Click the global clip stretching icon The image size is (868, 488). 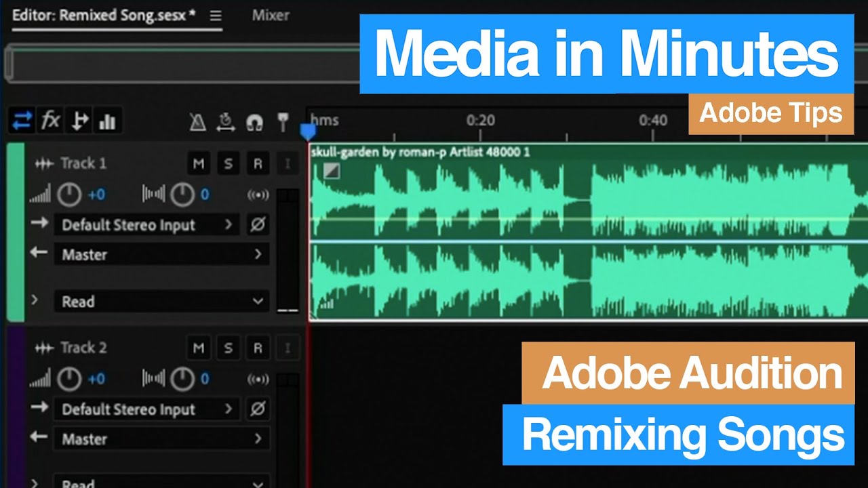click(226, 122)
